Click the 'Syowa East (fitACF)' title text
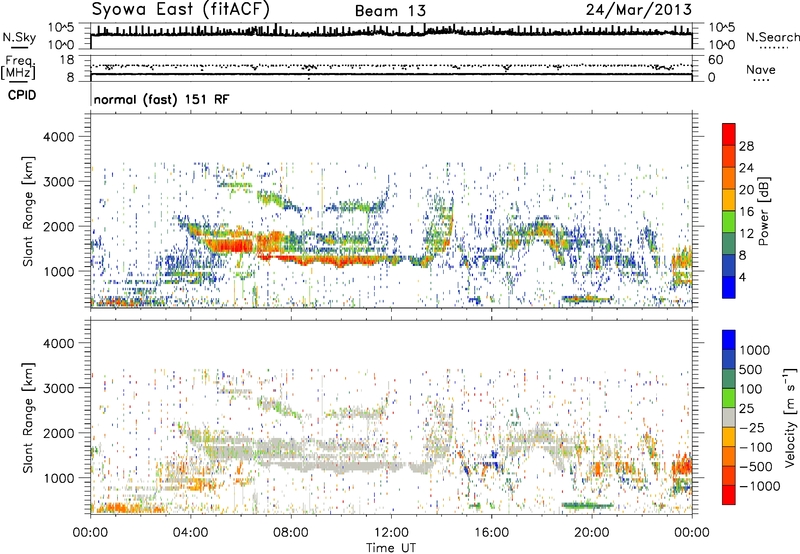 point(180,9)
